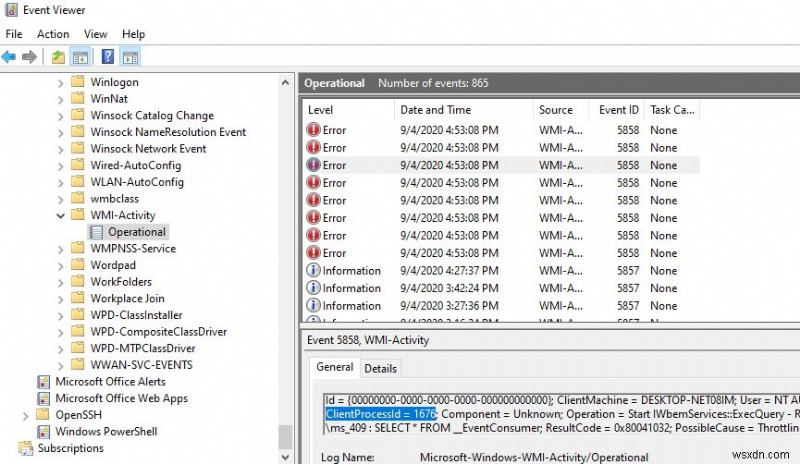
Task: Click the Subscriptions icon
Action: pos(26,448)
